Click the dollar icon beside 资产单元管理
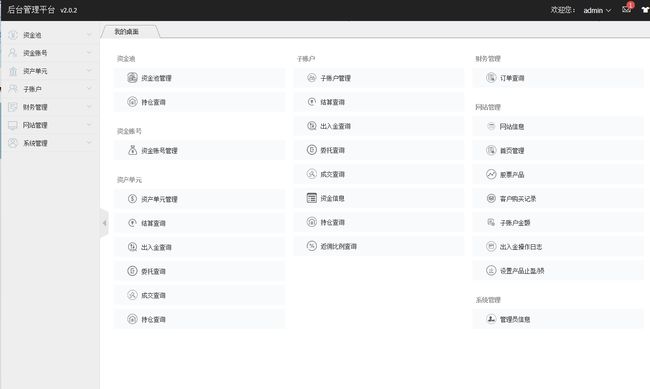Screen dimensions: 650x389 132,199
